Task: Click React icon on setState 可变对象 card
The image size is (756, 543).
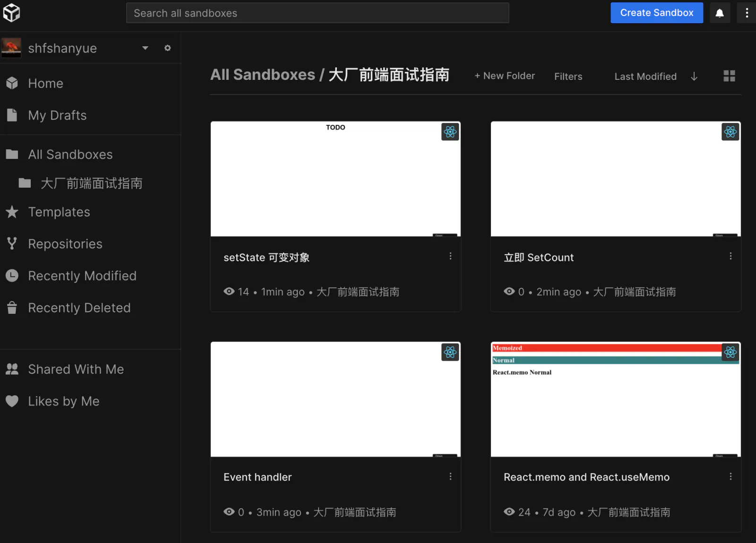Action: [x=450, y=132]
